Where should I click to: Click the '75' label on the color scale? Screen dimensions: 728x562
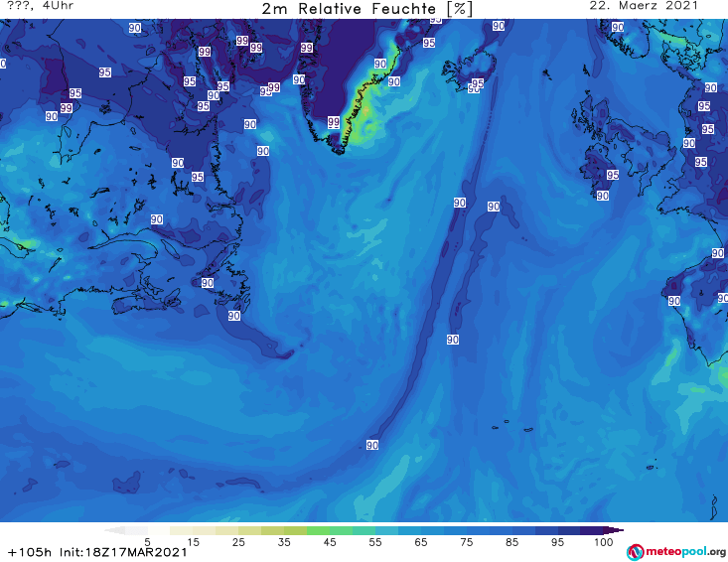[467, 542]
